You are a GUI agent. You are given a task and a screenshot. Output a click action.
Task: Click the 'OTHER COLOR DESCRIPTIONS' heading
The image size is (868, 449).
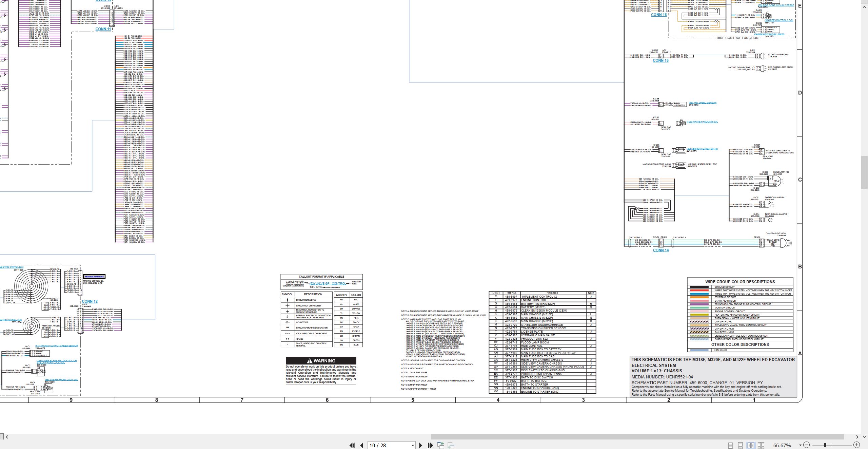pos(740,344)
